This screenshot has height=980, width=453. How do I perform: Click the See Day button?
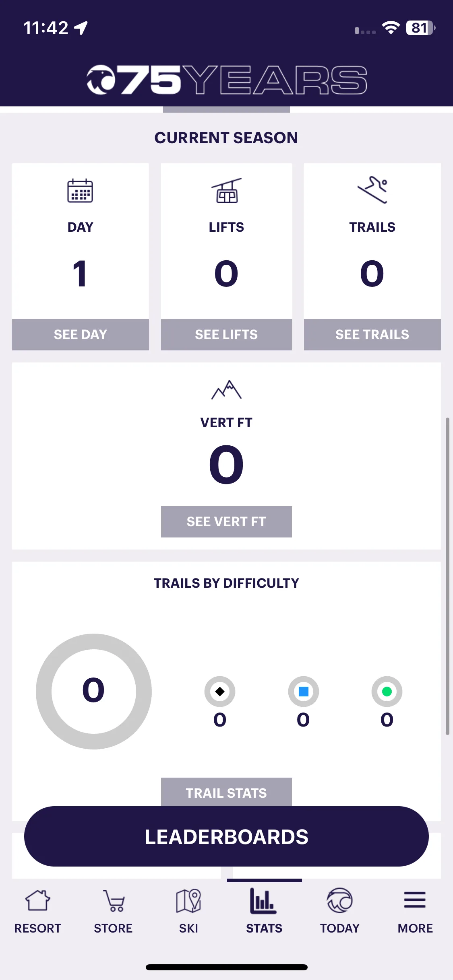(81, 335)
